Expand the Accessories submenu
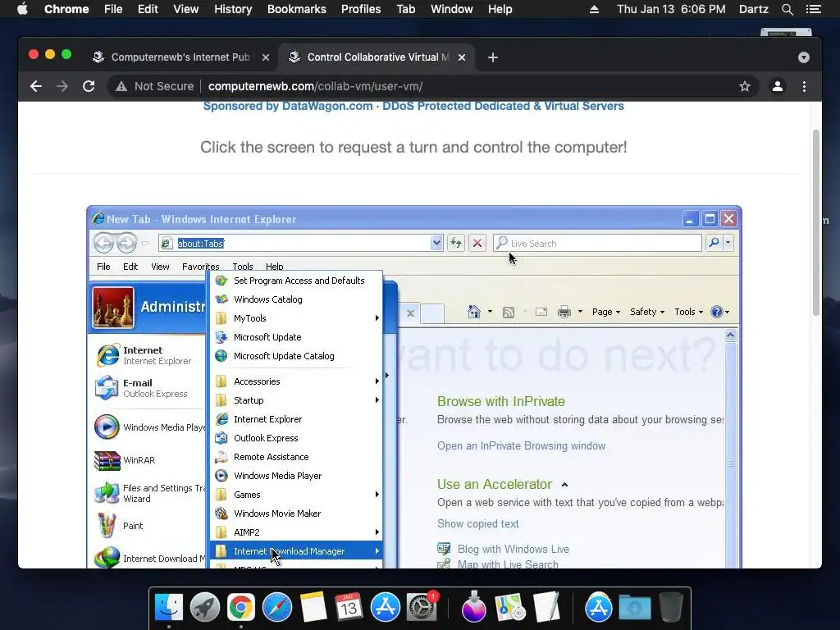 pos(298,381)
